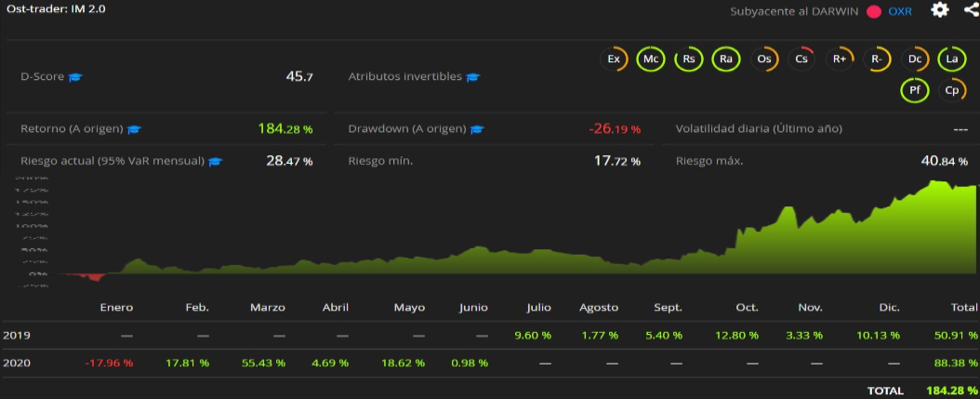Click the 2019 Oct. cell 12.80 %

click(737, 335)
